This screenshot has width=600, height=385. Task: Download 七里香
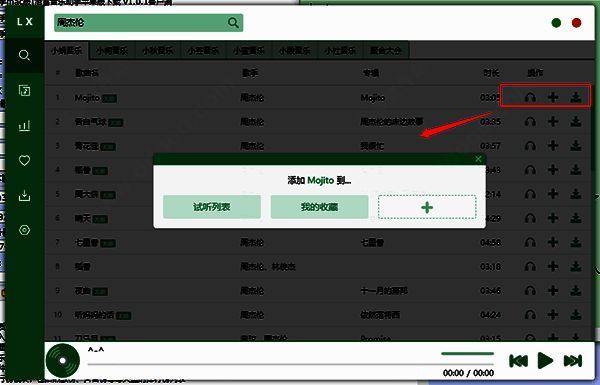coord(576,242)
